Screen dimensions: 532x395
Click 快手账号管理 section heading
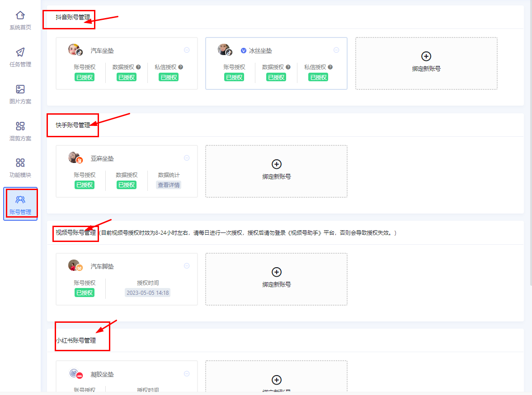(x=73, y=125)
